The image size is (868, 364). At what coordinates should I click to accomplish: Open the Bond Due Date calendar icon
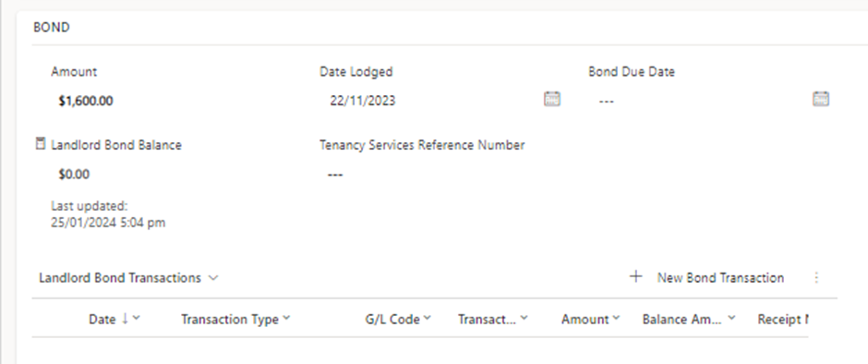[820, 99]
